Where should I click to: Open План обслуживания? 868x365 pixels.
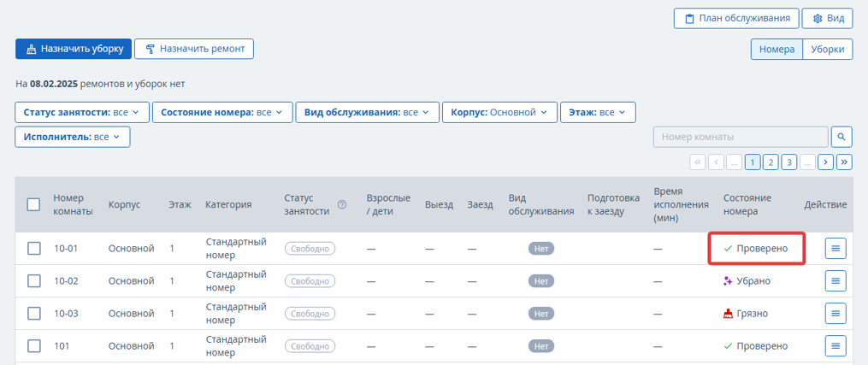pyautogui.click(x=737, y=18)
